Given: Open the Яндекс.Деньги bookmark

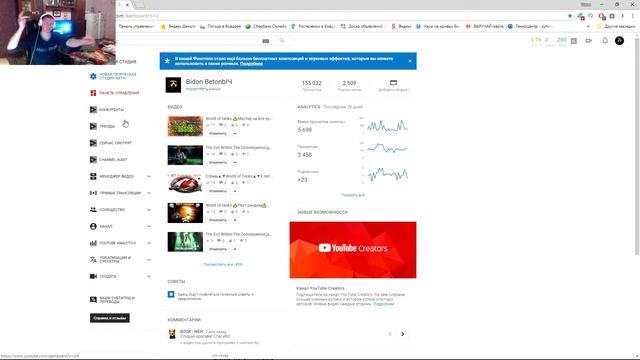Looking at the screenshot, I should (x=178, y=26).
